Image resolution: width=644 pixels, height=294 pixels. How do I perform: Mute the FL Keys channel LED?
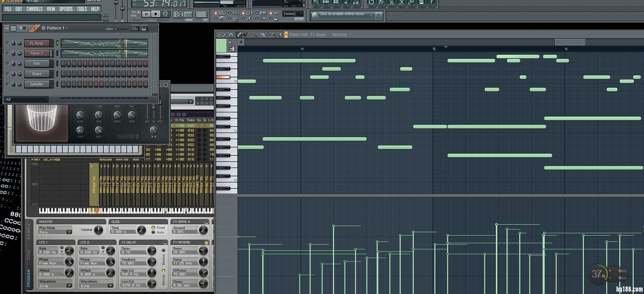(7, 43)
